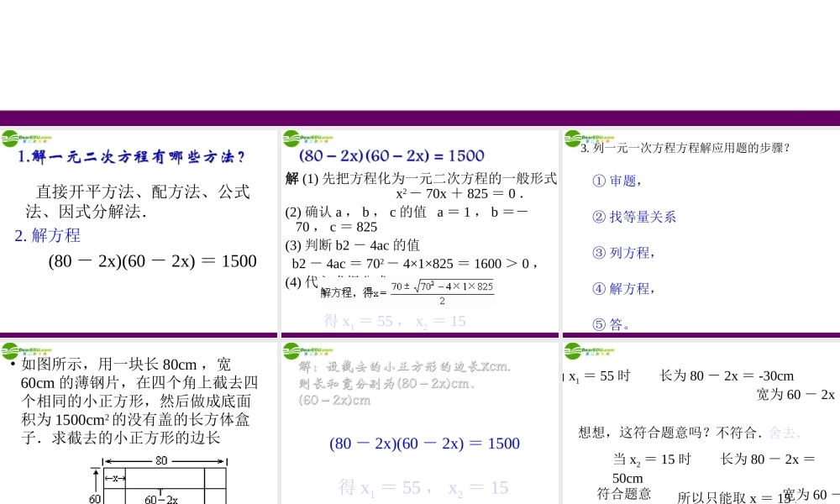This screenshot has height=504, width=840.
Task: Click the value 50cm
Action: click(x=627, y=478)
